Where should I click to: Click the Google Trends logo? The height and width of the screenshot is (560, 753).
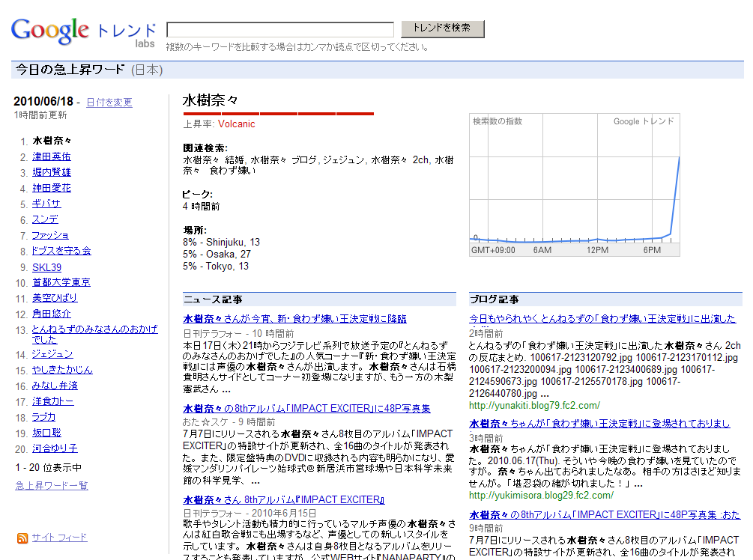(82, 31)
